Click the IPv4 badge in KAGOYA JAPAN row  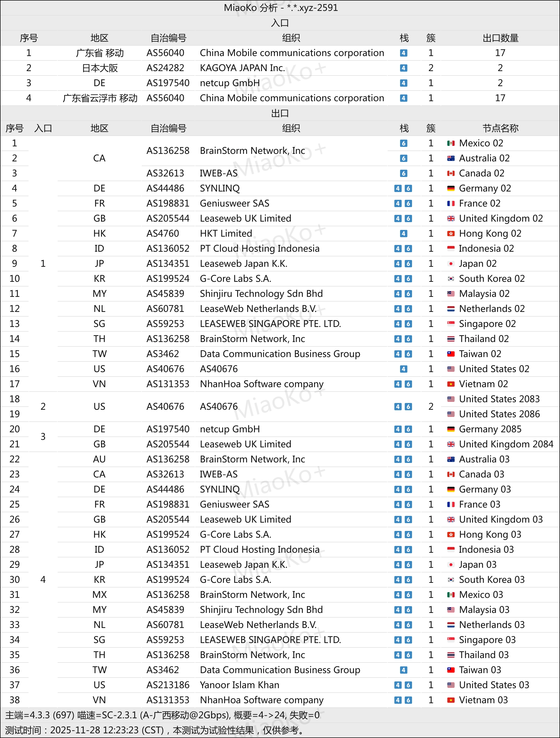point(403,68)
